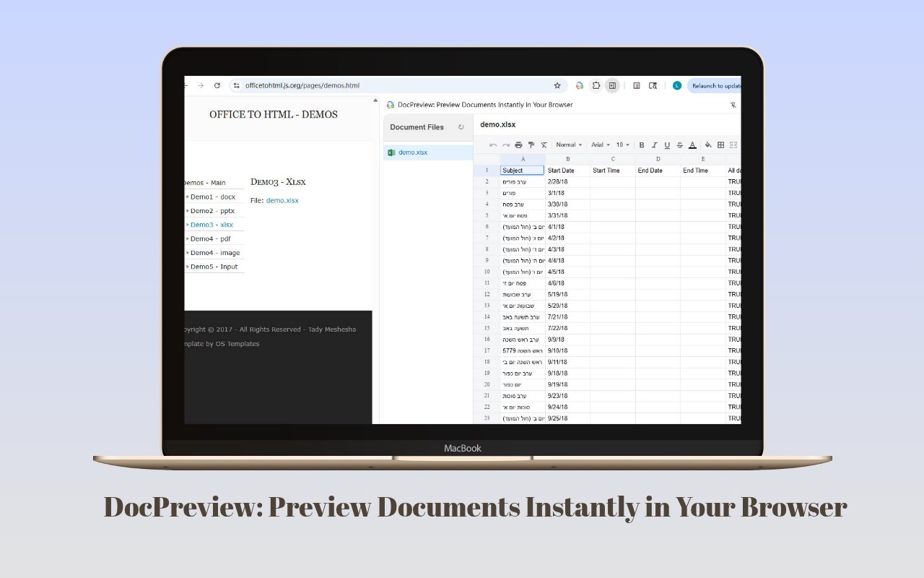Select the row 1 header
The image size is (924, 578).
(x=487, y=171)
